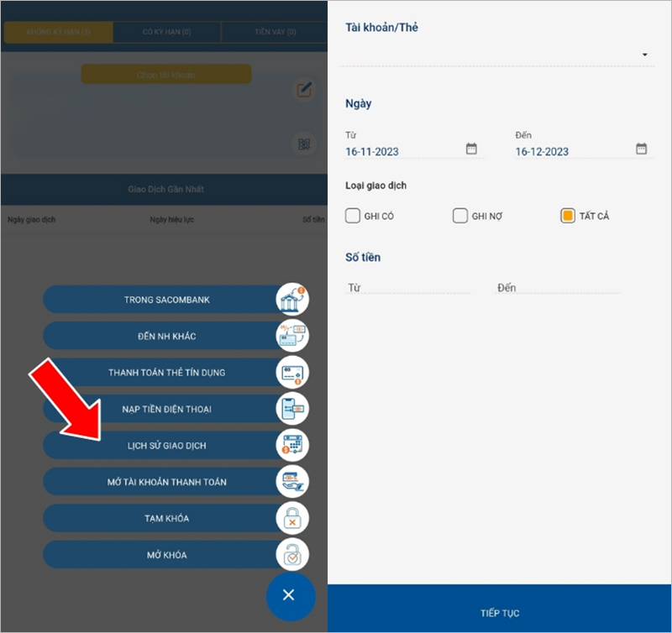Switch to KHÔNG KỲ HẠN (3) tab
Screen dimensions: 672x633
coord(59,32)
